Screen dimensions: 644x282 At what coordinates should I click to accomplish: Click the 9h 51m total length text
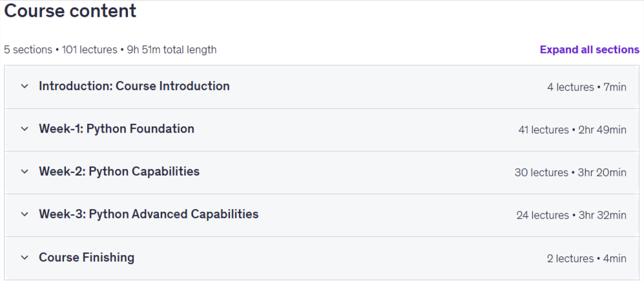172,50
